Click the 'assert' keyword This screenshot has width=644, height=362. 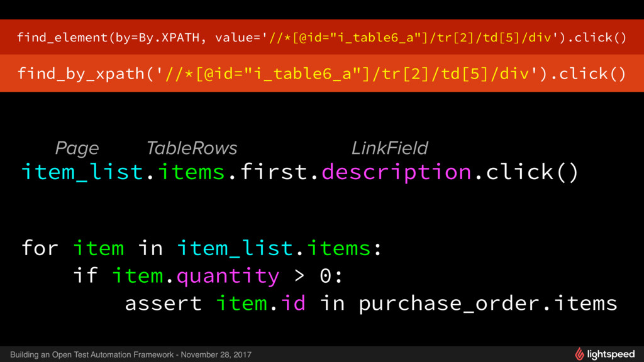click(163, 304)
